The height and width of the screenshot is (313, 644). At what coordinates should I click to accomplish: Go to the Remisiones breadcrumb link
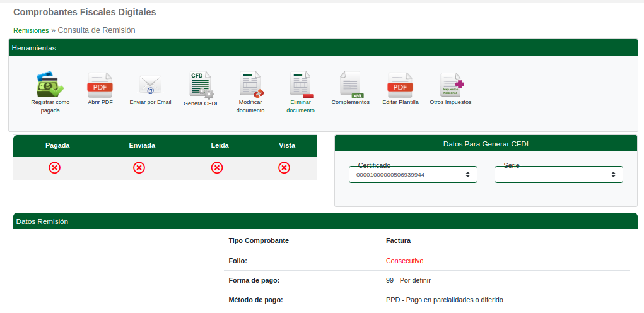point(31,30)
